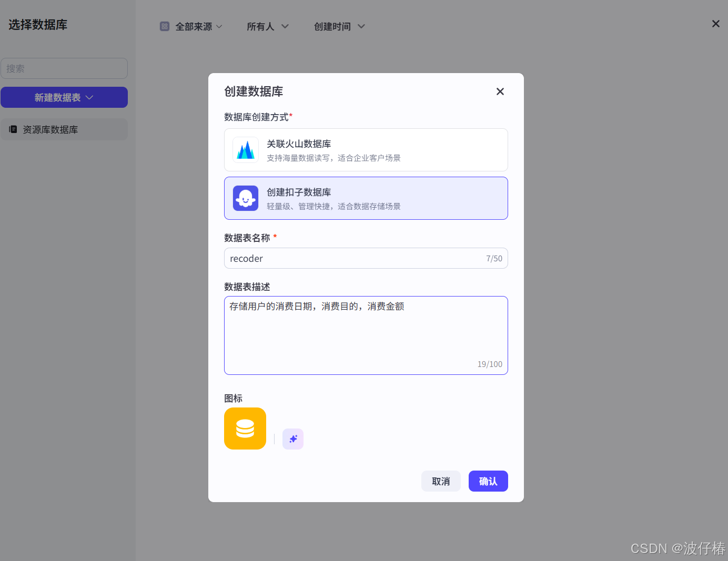Viewport: 728px width, 561px height.
Task: Click the Coze robot icon on 创建扣子数据库 card
Action: coord(246,198)
